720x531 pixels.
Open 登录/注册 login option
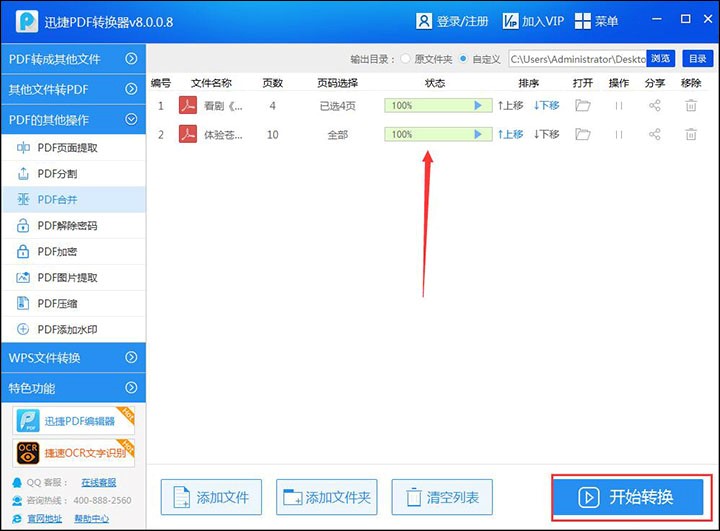pyautogui.click(x=452, y=21)
